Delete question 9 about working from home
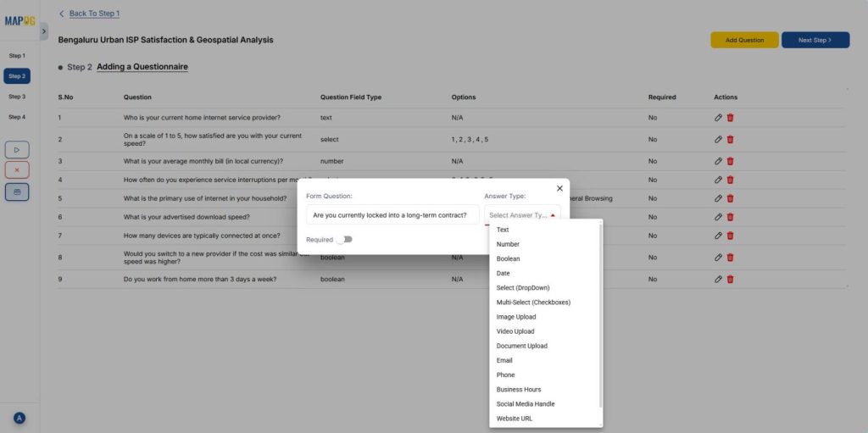The image size is (868, 433). pyautogui.click(x=730, y=279)
